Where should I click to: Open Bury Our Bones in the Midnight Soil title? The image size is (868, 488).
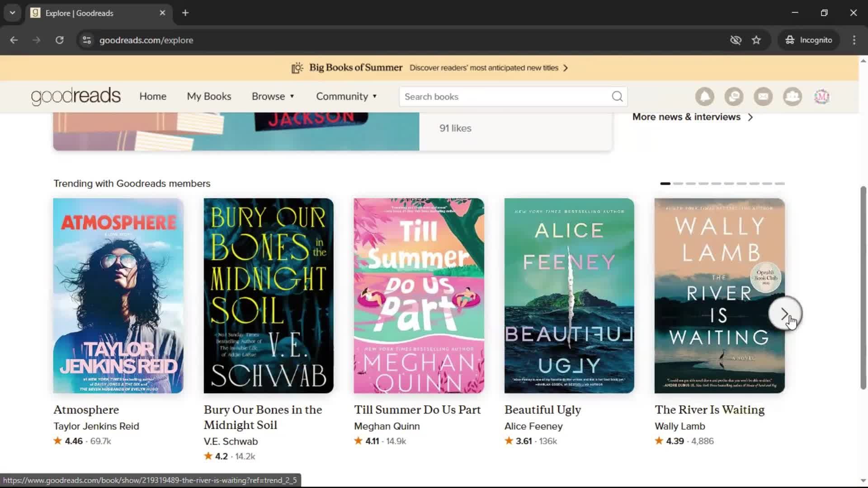(263, 417)
